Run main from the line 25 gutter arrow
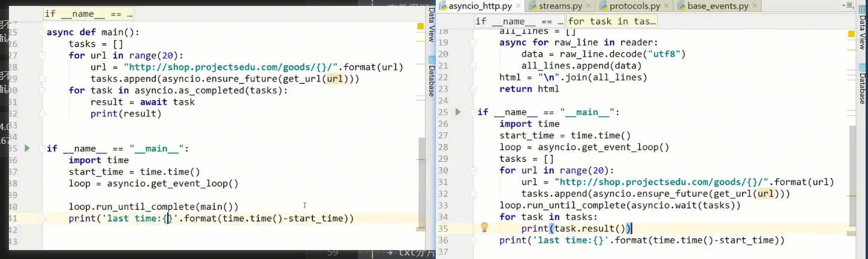 click(459, 112)
